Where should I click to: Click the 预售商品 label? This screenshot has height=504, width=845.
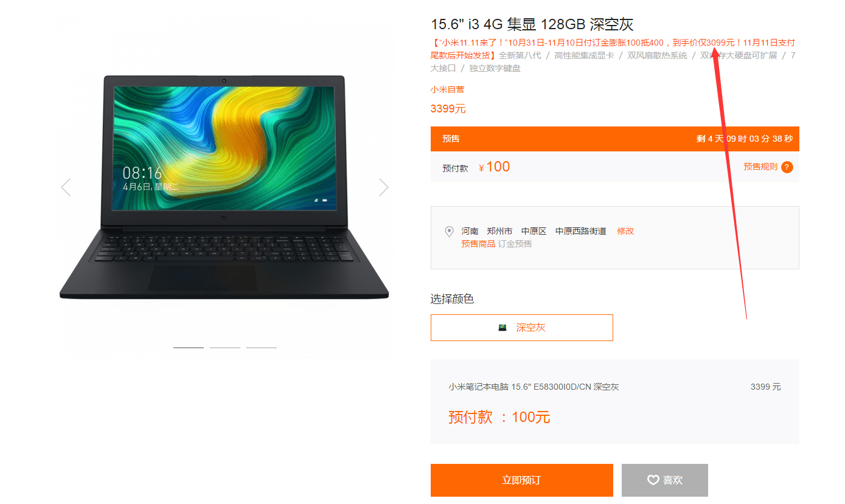[x=478, y=244]
